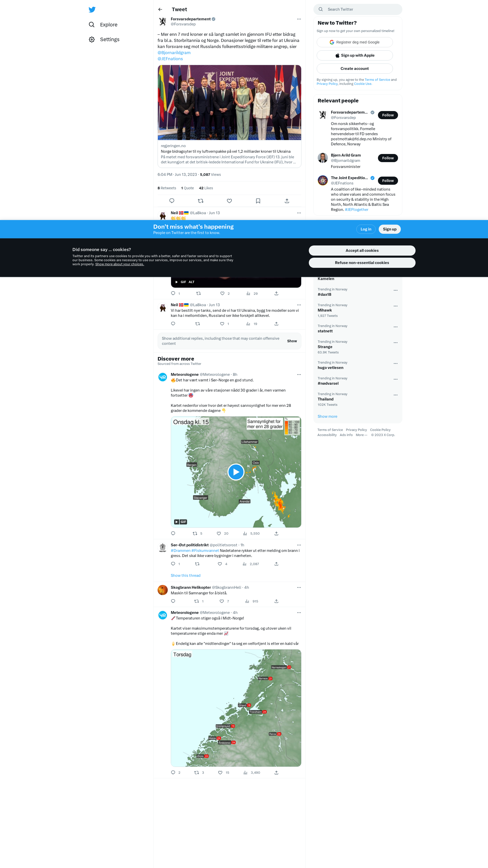View the 42 Likes list

(206, 188)
